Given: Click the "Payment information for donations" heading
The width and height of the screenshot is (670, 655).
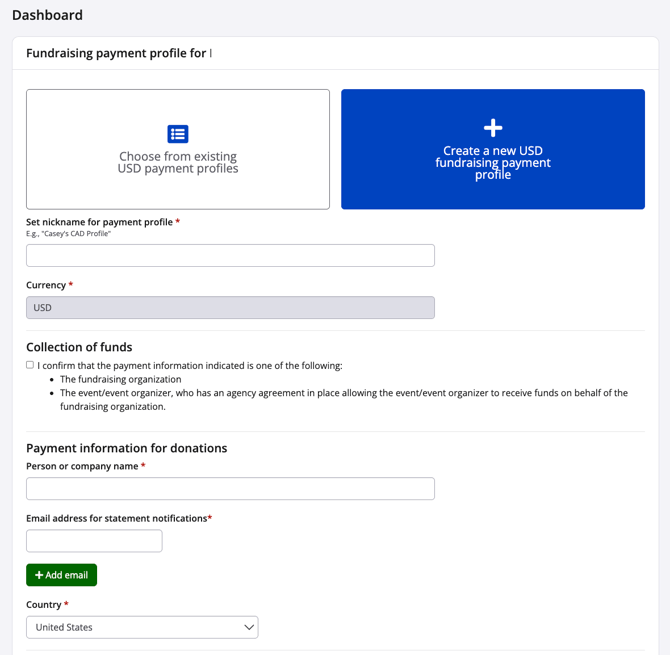Looking at the screenshot, I should [126, 448].
